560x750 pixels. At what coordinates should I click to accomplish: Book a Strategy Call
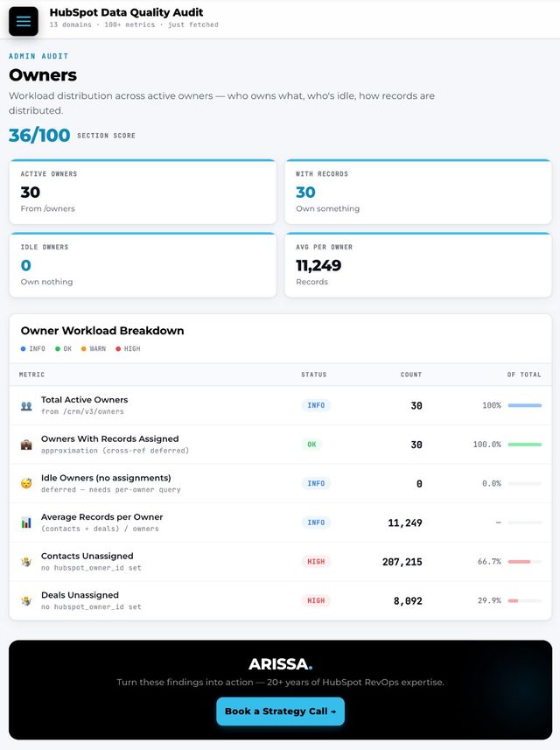point(280,711)
